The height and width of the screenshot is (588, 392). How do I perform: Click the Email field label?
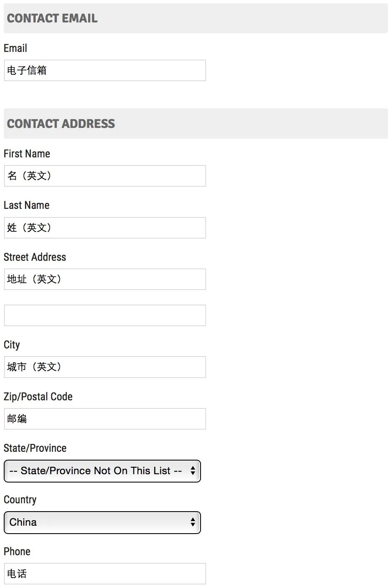[15, 48]
